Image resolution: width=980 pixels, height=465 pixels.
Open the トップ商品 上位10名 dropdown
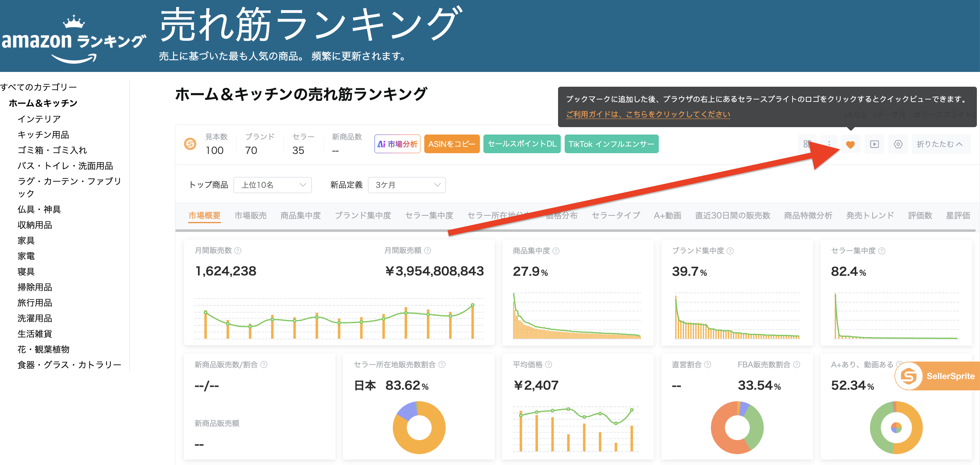273,185
